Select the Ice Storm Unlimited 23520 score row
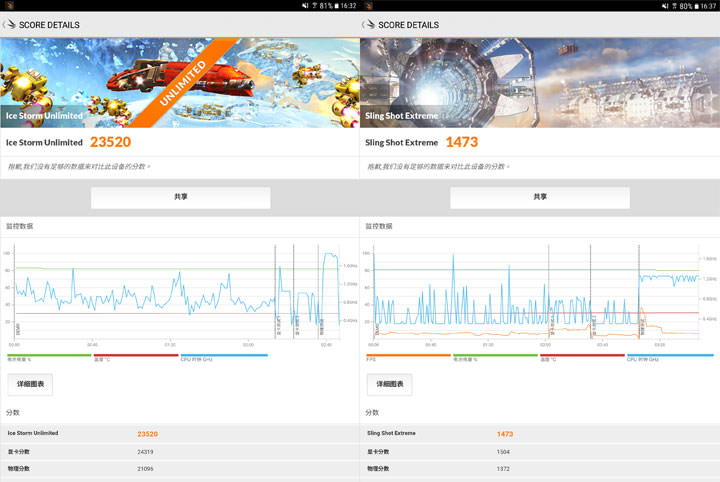The height and width of the screenshot is (482, 720). [x=180, y=434]
